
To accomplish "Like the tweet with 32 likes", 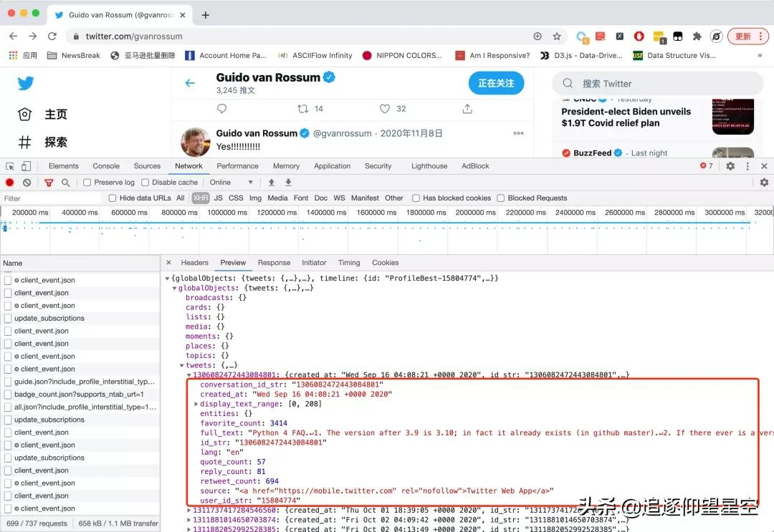I will coord(385,108).
